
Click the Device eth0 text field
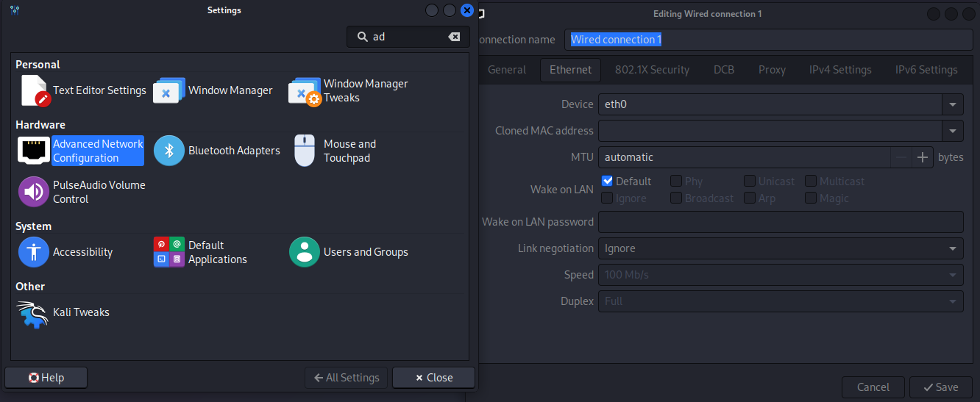[770, 104]
